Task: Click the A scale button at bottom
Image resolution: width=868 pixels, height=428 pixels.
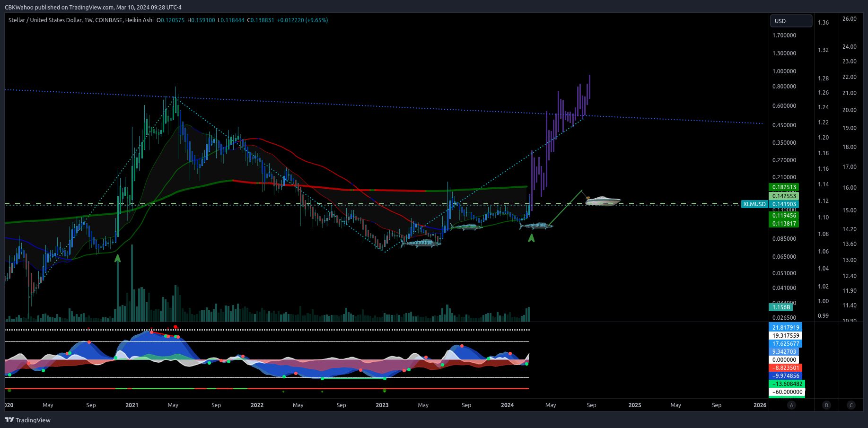Action: tap(791, 405)
